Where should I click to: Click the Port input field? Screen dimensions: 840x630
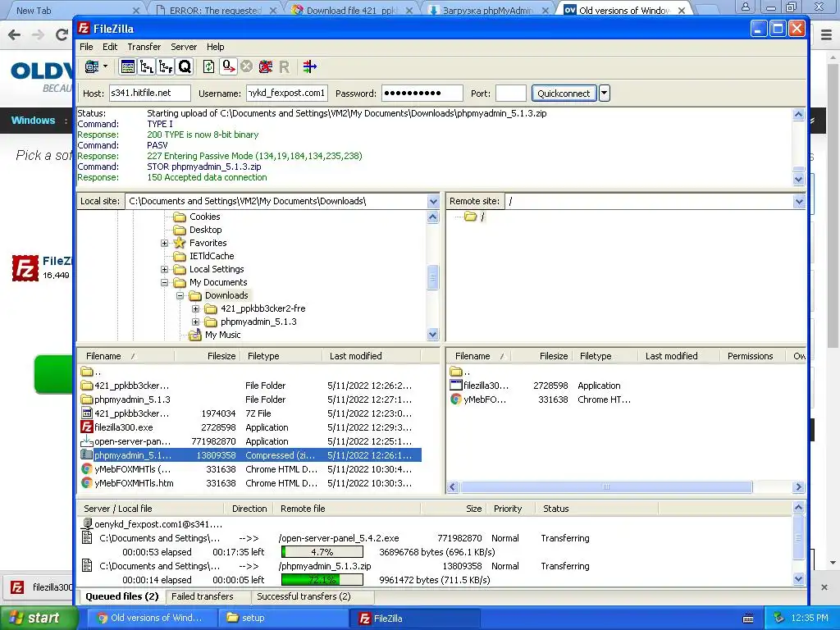(x=510, y=94)
